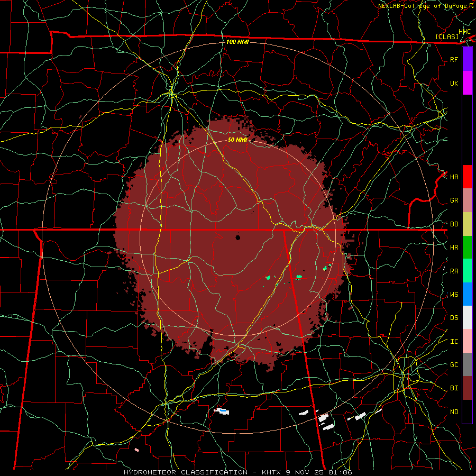Viewport: 476px width, 476px height.
Task: Click the purple RF legend color block
Action: 467,59
